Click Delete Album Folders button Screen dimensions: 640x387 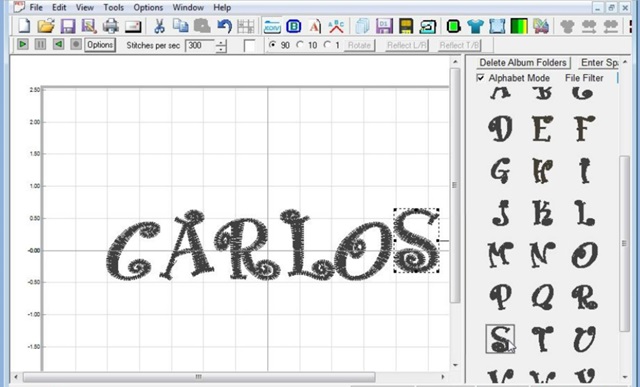[x=523, y=62]
